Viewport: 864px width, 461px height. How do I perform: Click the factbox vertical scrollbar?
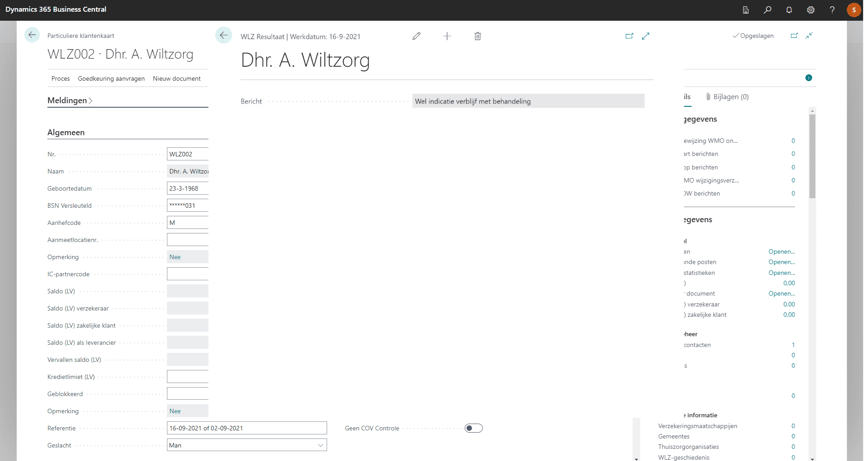pos(812,156)
